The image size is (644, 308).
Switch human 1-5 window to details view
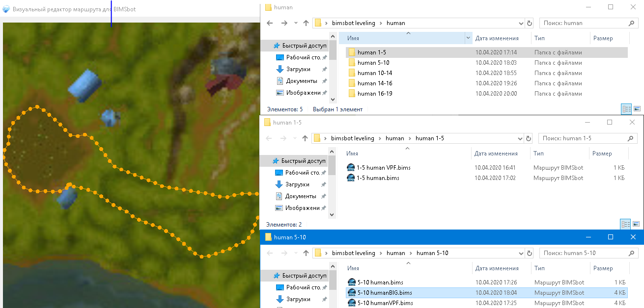tap(625, 225)
